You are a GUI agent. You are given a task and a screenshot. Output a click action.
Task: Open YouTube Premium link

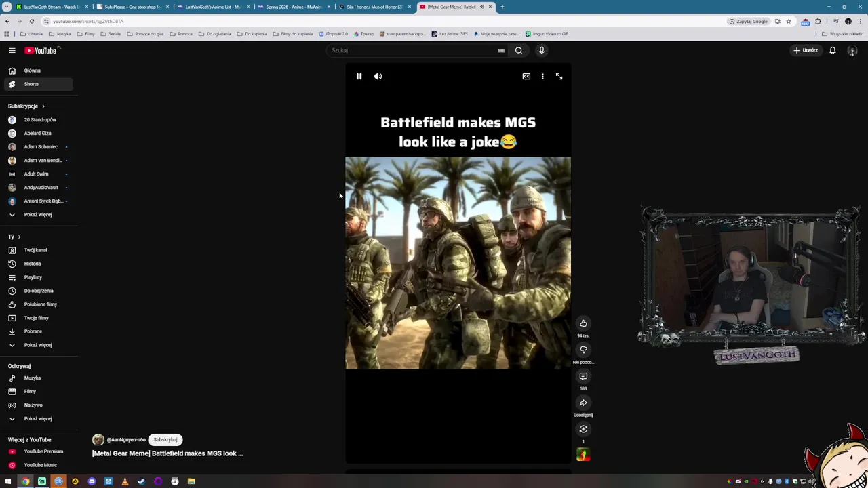(x=38, y=451)
